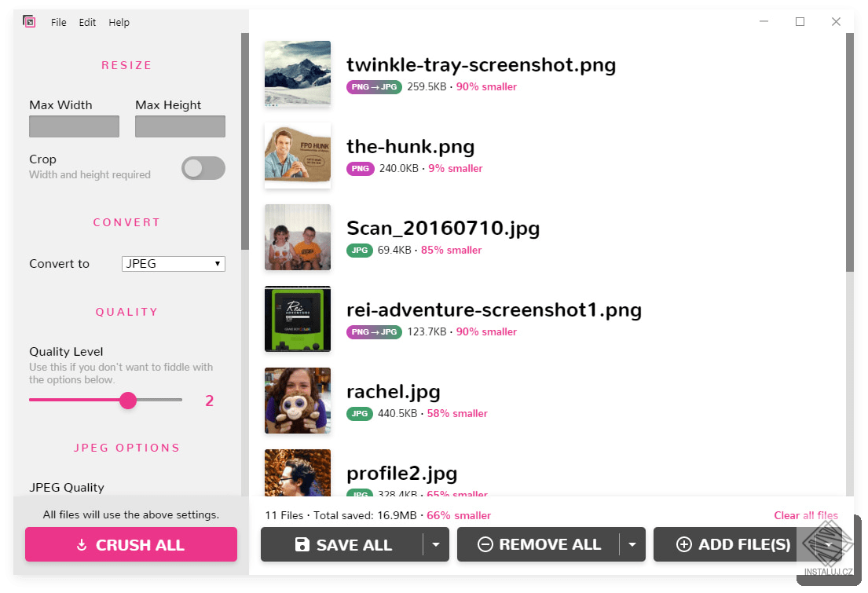The width and height of the screenshot is (868, 593).
Task: Click the Max Height input field
Action: tap(180, 126)
